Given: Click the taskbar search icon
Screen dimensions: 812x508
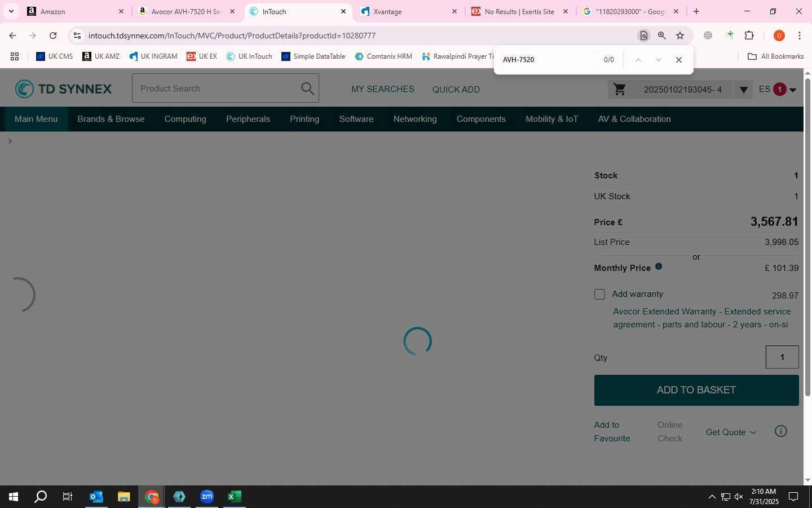Looking at the screenshot, I should [41, 497].
